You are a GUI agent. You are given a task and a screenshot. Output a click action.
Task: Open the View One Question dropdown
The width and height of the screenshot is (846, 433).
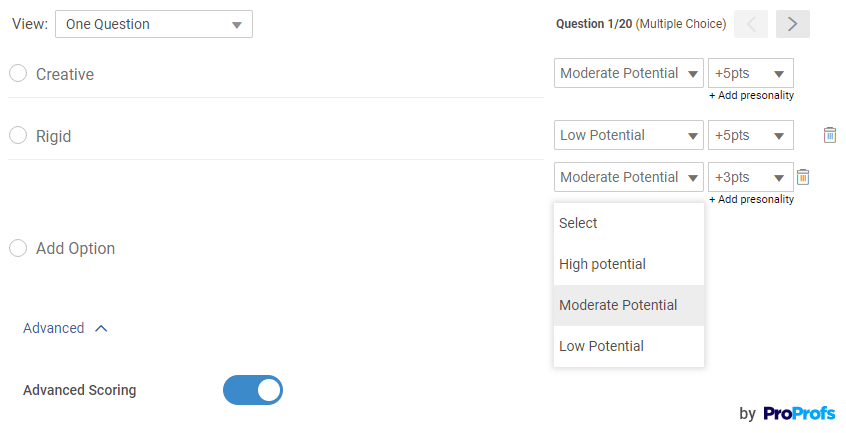tap(154, 24)
